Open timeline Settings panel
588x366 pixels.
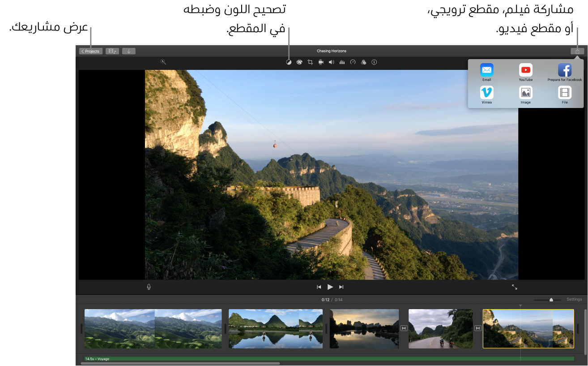point(574,299)
